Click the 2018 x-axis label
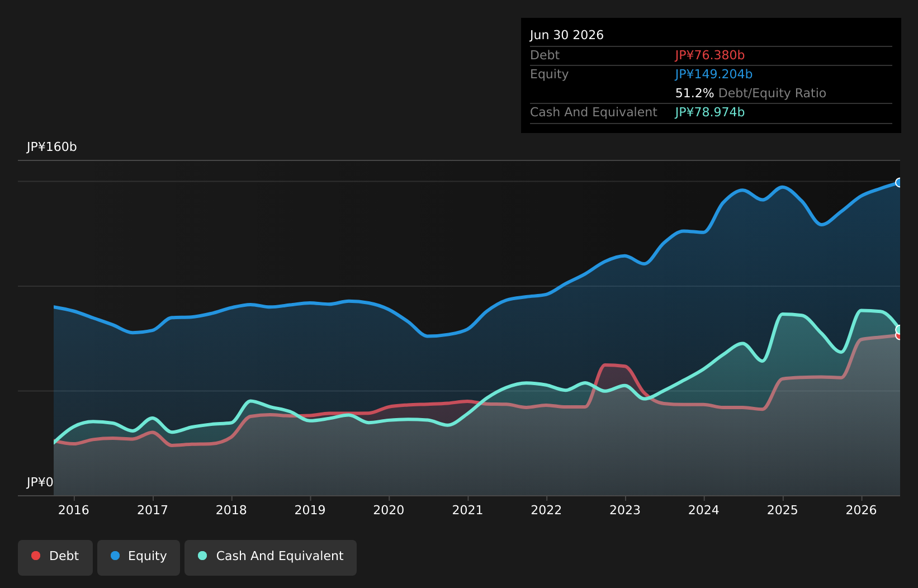 coord(231,510)
